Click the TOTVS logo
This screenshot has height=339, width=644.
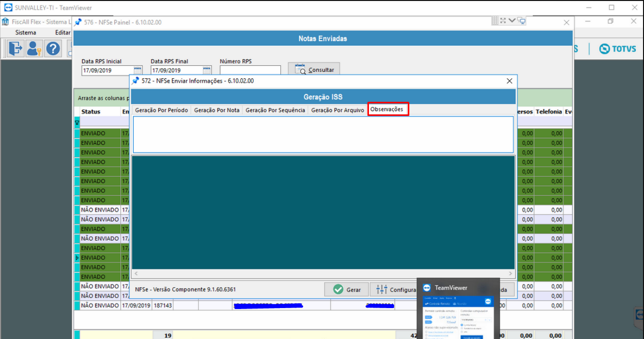tap(617, 49)
